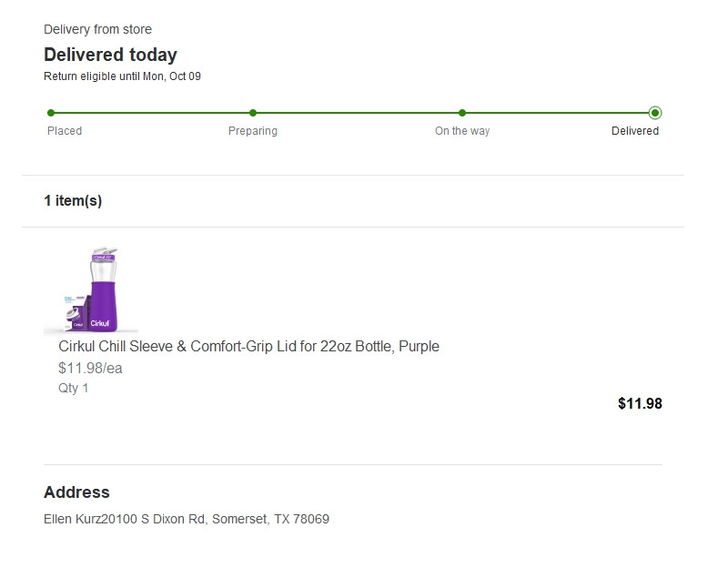Click the 'Preparing' status label
This screenshot has height=588, width=728.
[253, 131]
